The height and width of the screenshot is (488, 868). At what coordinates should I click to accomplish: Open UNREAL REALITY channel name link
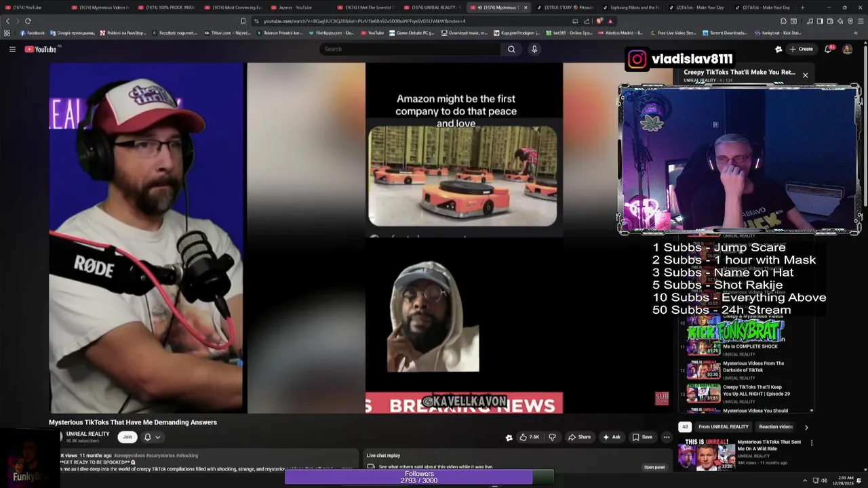87,434
